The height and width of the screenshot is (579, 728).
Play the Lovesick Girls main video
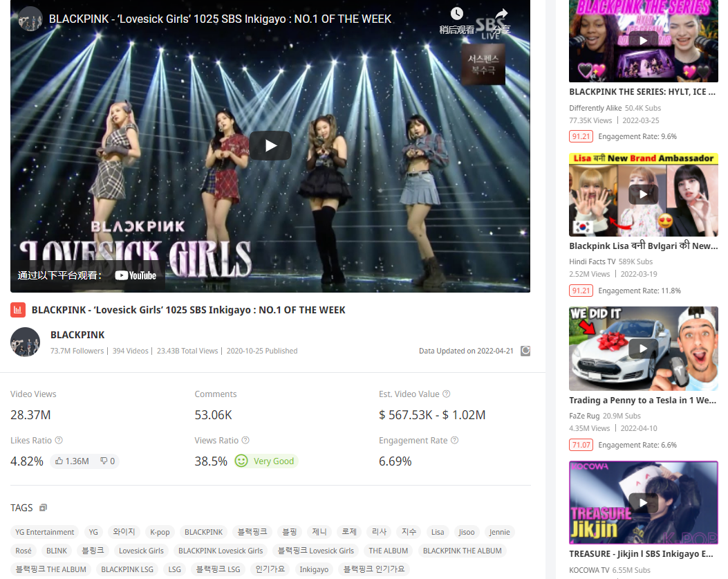270,145
